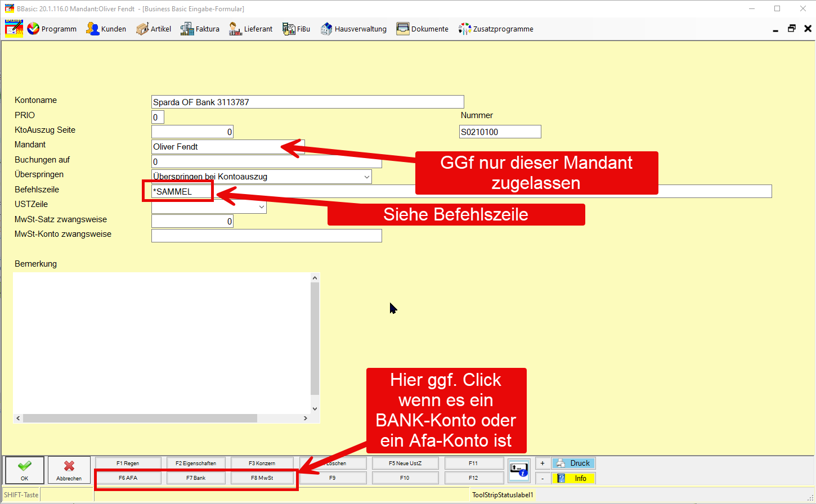Click the F11 button
Viewport: 816px width, 504px height.
474,463
